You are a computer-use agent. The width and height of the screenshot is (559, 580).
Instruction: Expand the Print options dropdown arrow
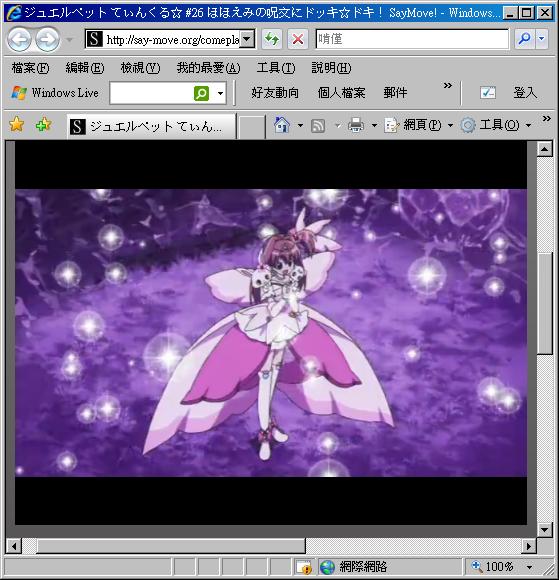click(374, 125)
